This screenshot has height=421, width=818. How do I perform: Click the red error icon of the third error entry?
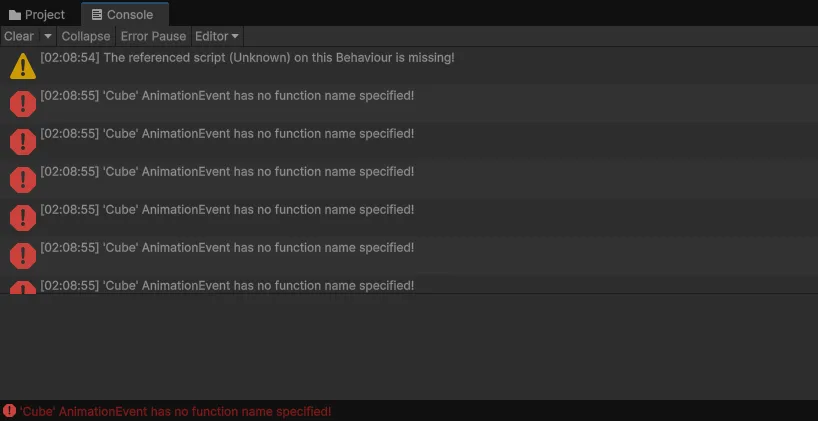[x=22, y=180]
